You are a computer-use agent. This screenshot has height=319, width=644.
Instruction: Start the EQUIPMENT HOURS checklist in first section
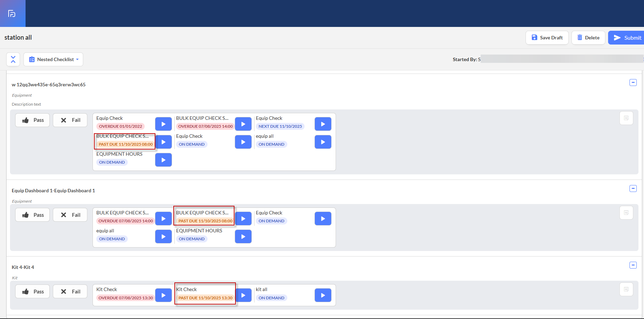point(163,160)
